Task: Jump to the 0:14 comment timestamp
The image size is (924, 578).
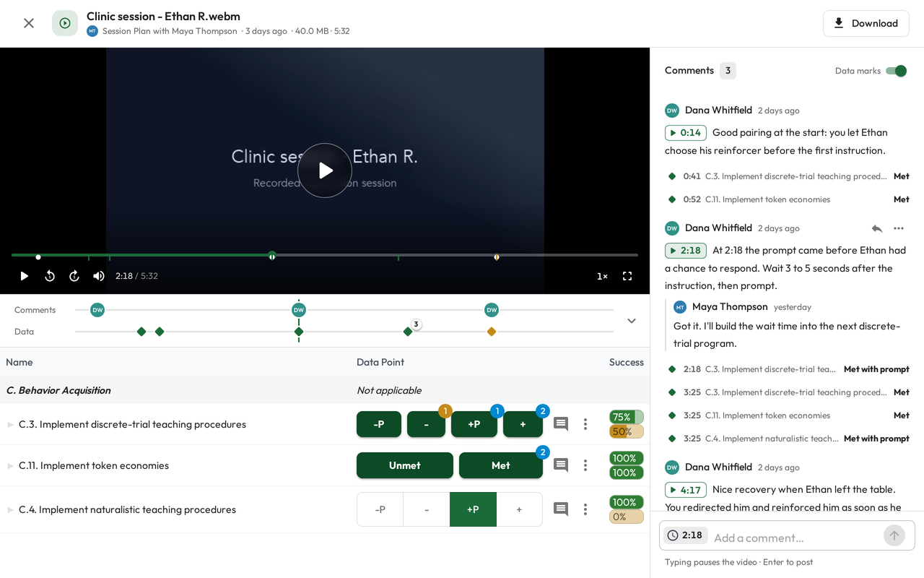Action: tap(686, 133)
